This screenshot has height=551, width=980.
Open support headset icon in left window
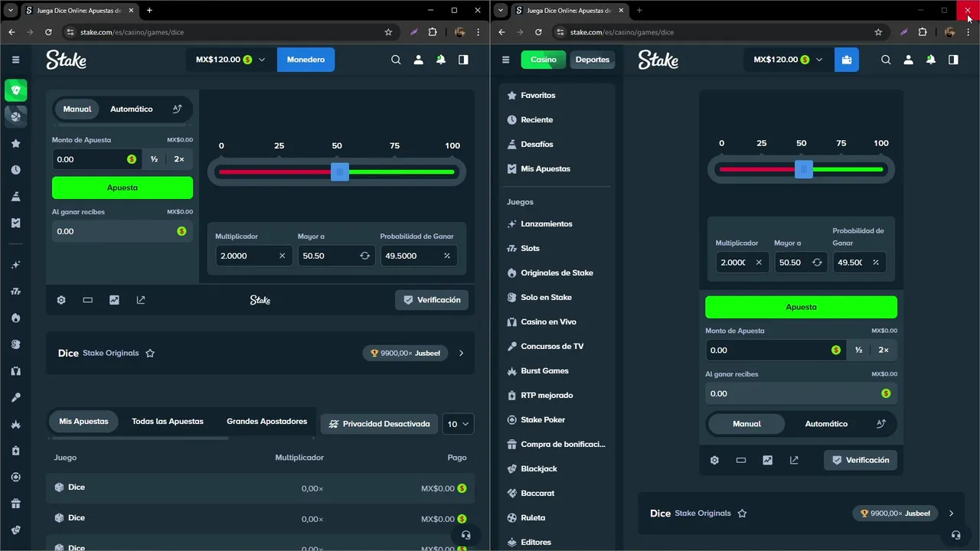[x=465, y=535]
